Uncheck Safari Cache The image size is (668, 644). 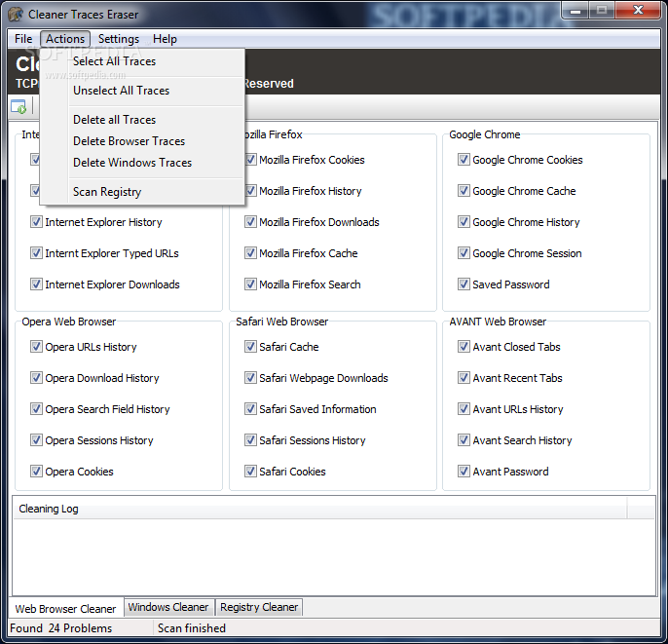[x=250, y=347]
